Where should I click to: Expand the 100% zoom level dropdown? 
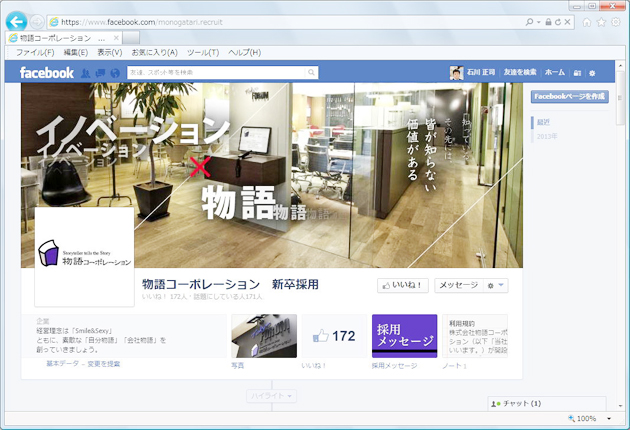tap(609, 419)
